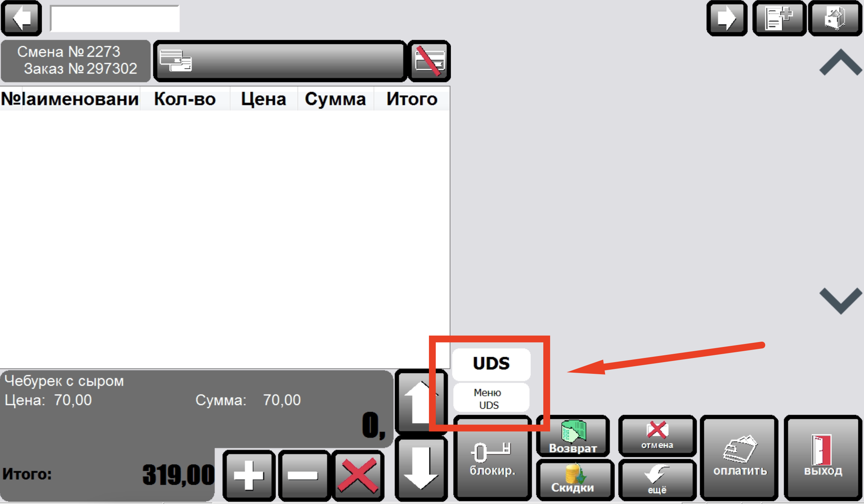Click the отмена cancel button
864x504 pixels.
(657, 436)
